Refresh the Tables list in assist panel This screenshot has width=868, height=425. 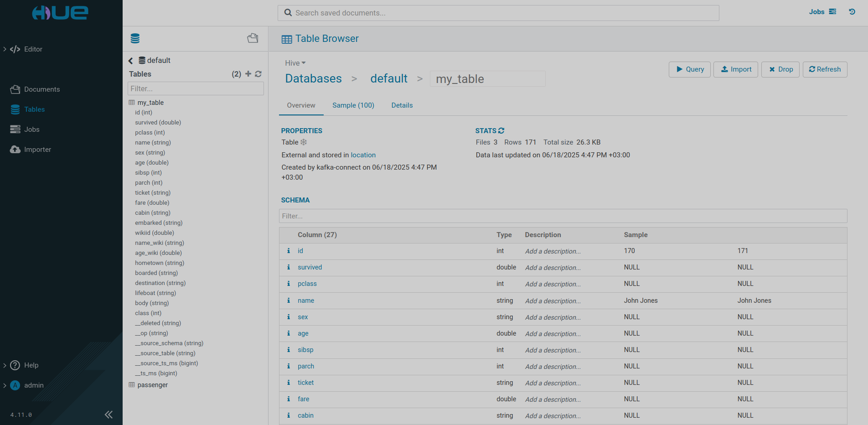coord(258,74)
